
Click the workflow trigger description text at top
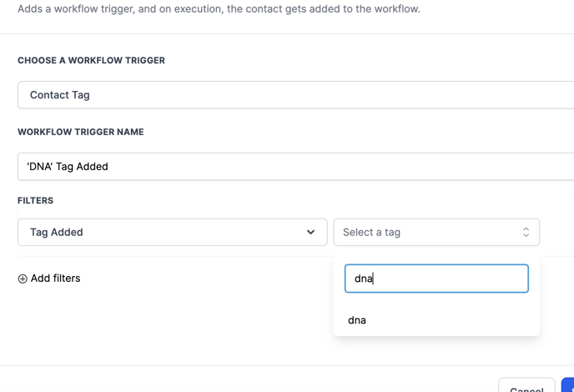click(218, 9)
